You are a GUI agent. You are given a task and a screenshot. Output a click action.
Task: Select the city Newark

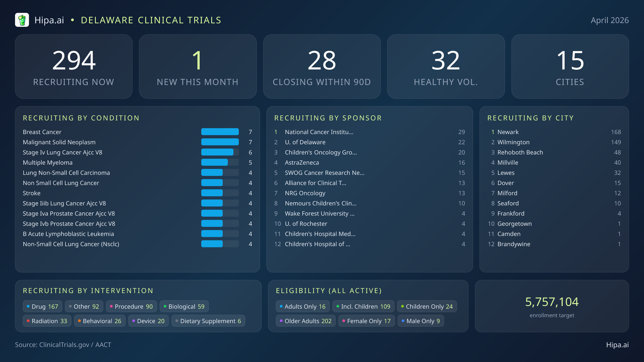pyautogui.click(x=554, y=132)
